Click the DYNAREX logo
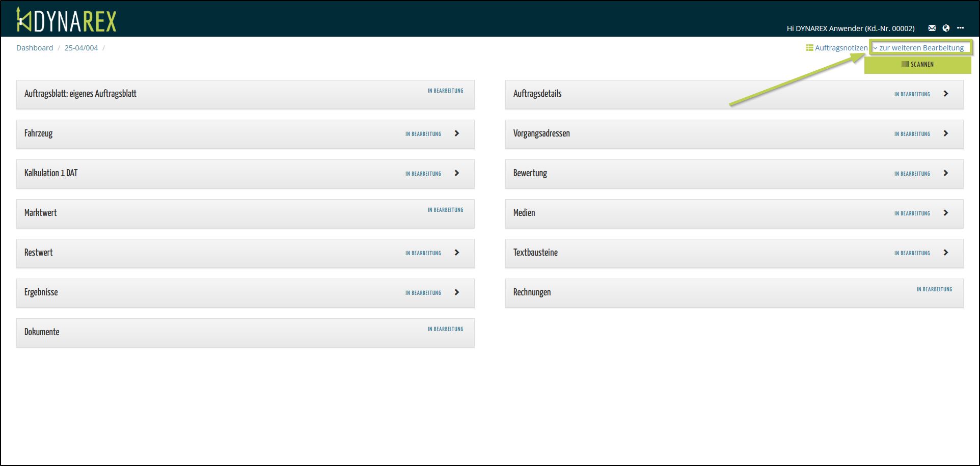This screenshot has height=466, width=980. click(x=67, y=20)
